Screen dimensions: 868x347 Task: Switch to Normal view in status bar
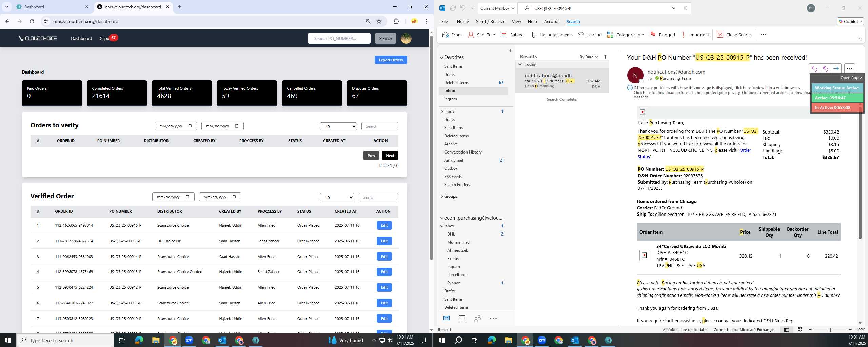[787, 330]
